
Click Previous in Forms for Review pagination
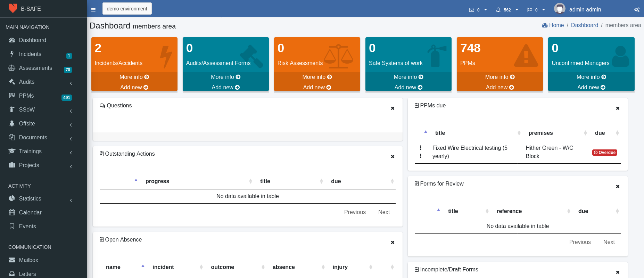(580, 242)
